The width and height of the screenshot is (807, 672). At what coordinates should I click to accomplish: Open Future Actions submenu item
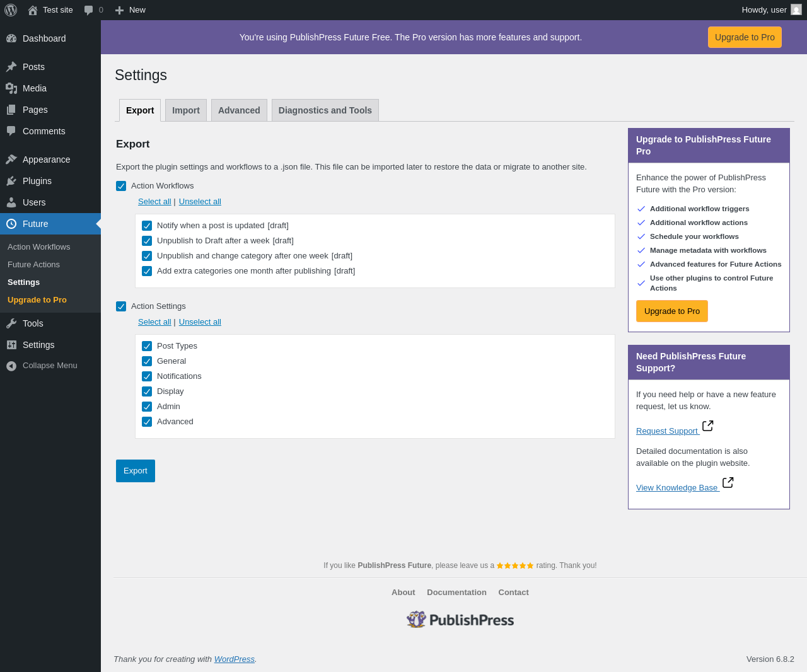(x=34, y=265)
